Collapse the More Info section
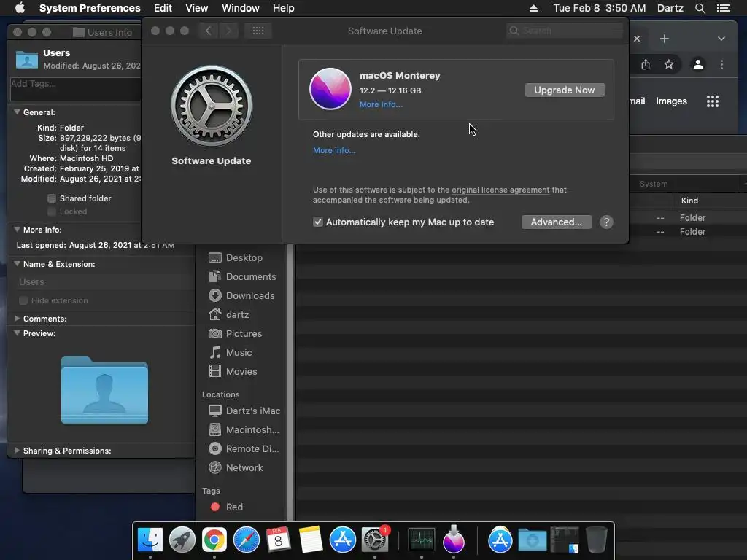Viewport: 747px width, 560px height. [18, 230]
